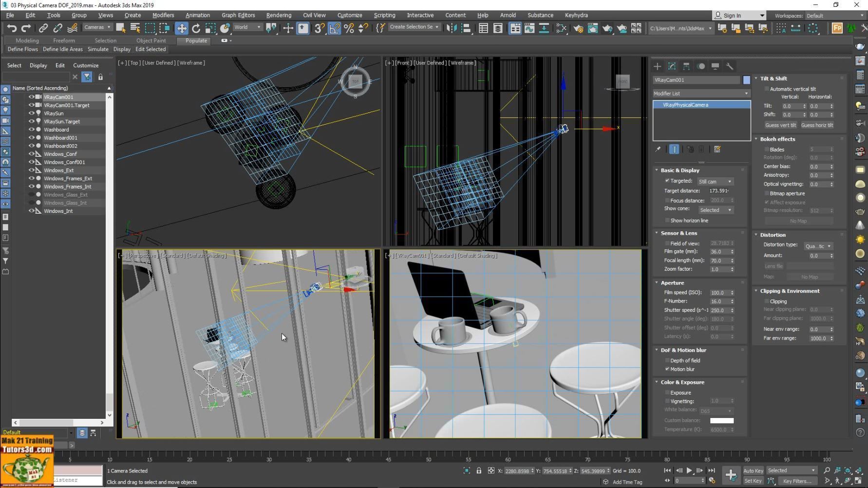868x488 pixels.
Task: Click Show End Result toggle icon
Action: pyautogui.click(x=674, y=150)
